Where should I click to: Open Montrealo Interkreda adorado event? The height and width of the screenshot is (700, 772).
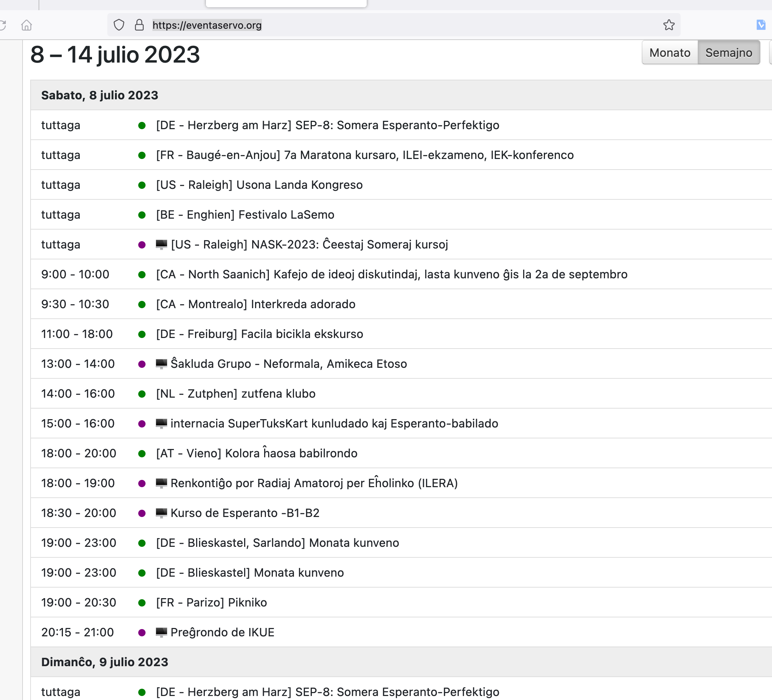255,304
